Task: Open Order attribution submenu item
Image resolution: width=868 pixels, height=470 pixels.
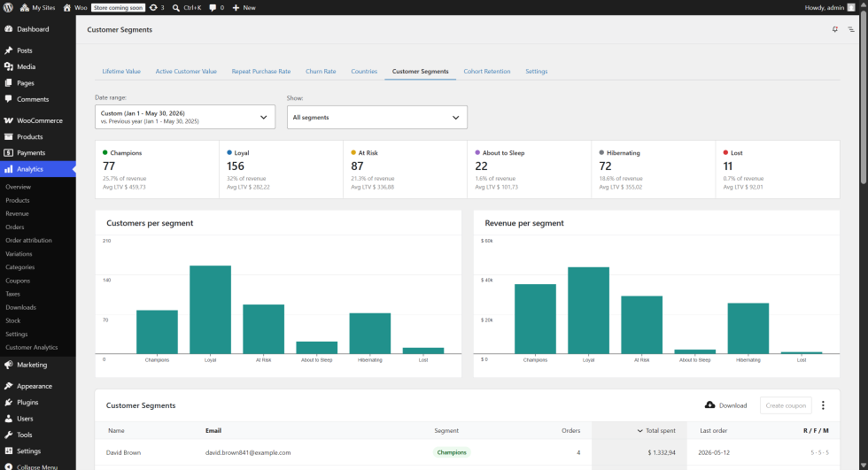Action: [x=28, y=241]
